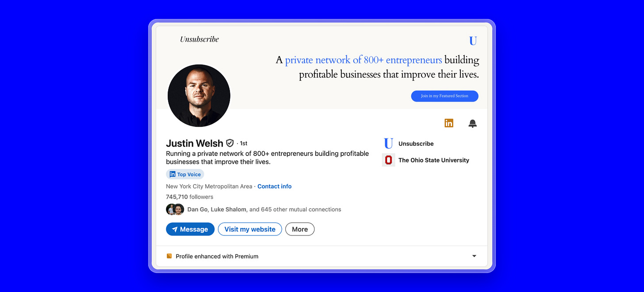Image resolution: width=644 pixels, height=292 pixels.
Task: Click the Unsubscribe company name link
Action: tap(416, 144)
